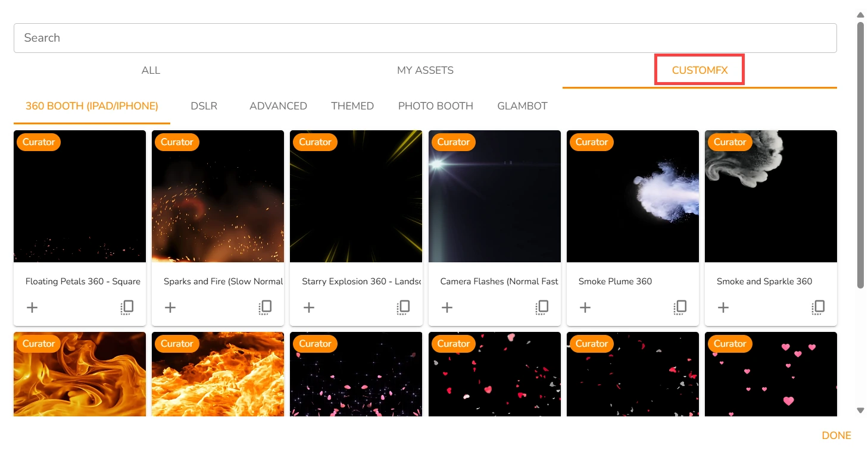Click the vertical scrollbar thumb

point(860,155)
